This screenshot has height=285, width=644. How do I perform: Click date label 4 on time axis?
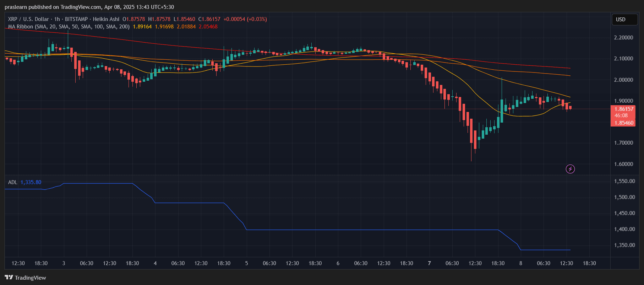tap(155, 263)
